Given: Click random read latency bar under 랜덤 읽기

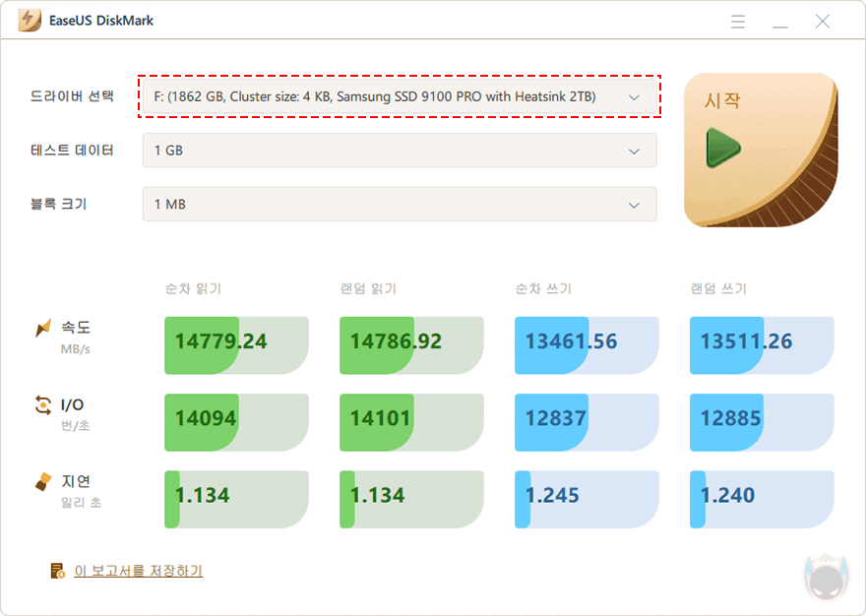Looking at the screenshot, I should [x=411, y=500].
